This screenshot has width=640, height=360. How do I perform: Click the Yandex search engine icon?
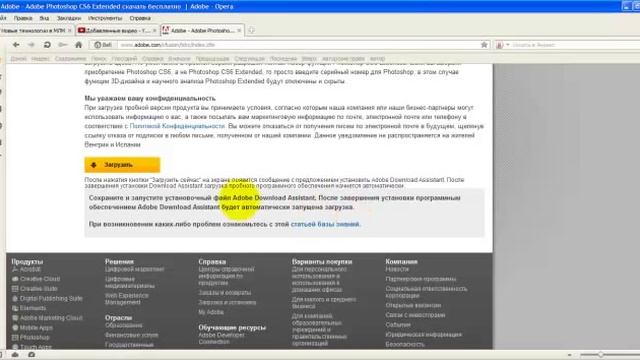(500, 45)
